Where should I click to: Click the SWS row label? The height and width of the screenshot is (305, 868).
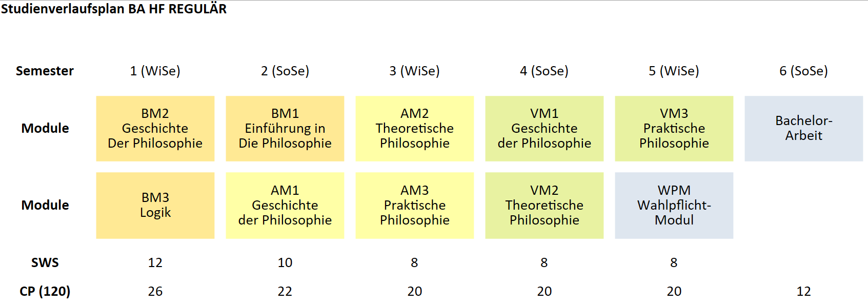(x=45, y=262)
